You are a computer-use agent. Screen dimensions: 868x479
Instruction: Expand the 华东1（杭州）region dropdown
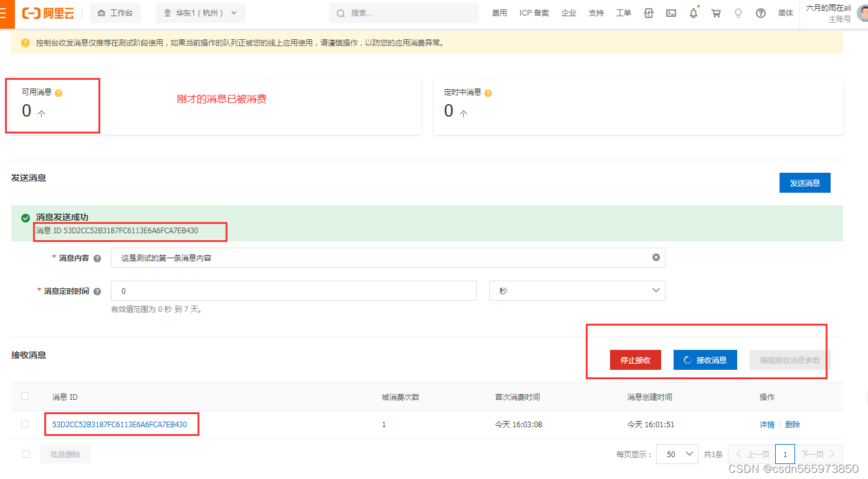click(201, 13)
